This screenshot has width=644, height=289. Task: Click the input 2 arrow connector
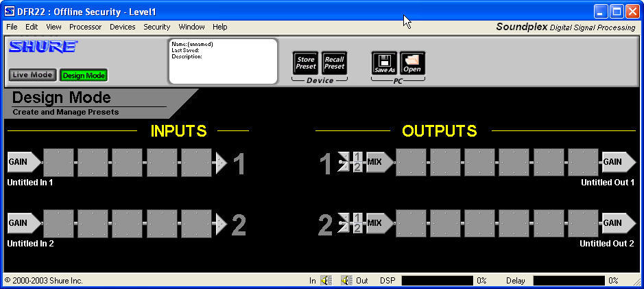pos(222,223)
